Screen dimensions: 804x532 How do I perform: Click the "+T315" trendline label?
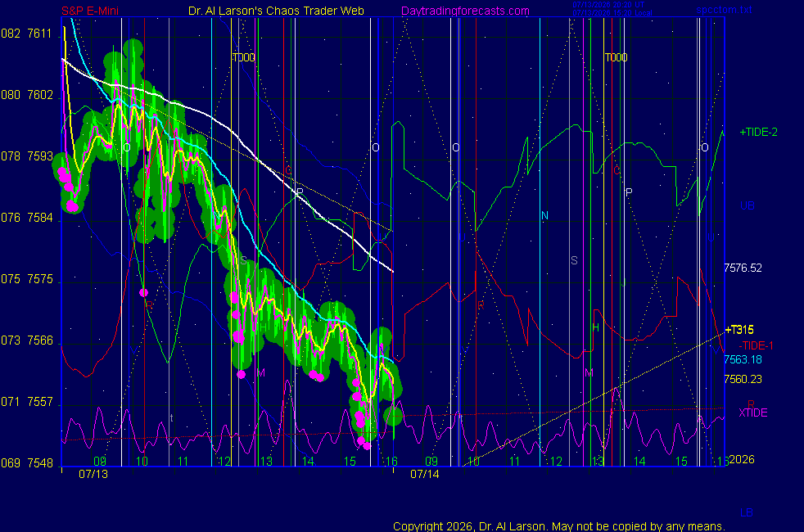coord(739,330)
